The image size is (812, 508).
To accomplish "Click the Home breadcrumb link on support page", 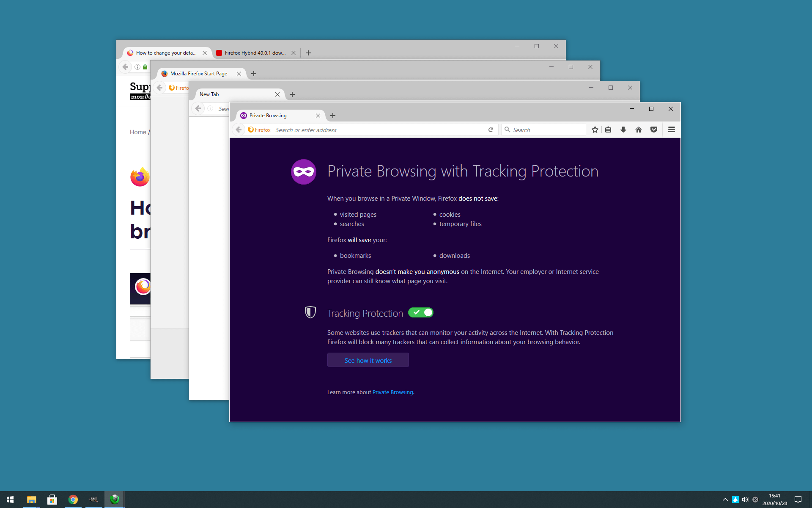I will pyautogui.click(x=138, y=132).
